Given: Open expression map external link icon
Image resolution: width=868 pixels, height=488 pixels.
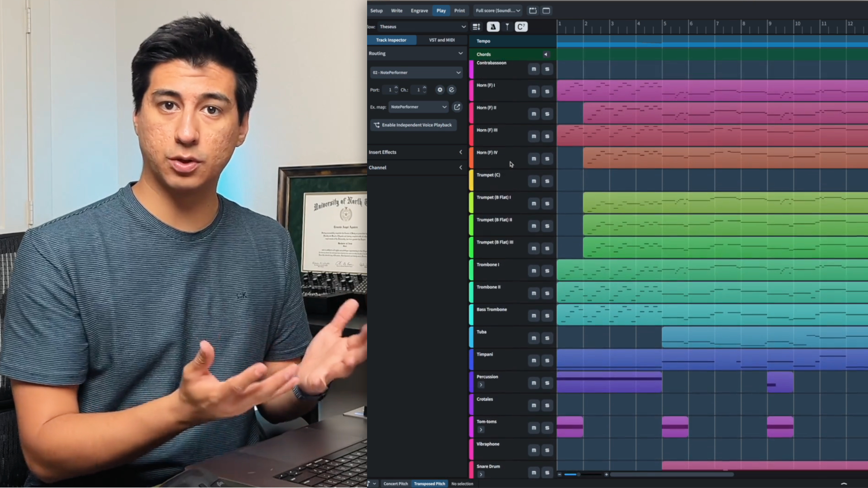Looking at the screenshot, I should 457,107.
